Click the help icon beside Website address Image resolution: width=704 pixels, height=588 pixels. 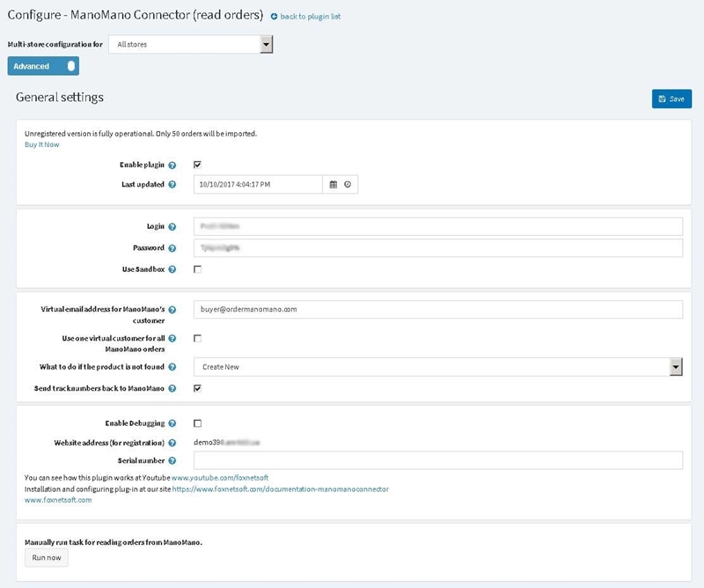(172, 444)
